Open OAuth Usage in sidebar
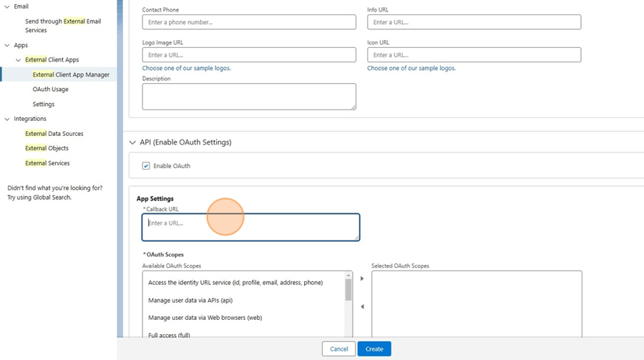The width and height of the screenshot is (644, 360). tap(50, 89)
